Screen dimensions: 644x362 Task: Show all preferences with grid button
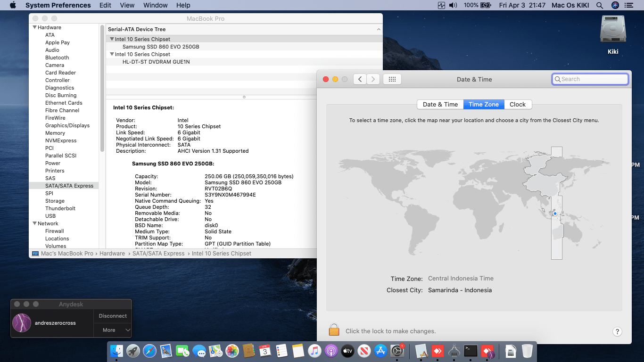pos(392,79)
